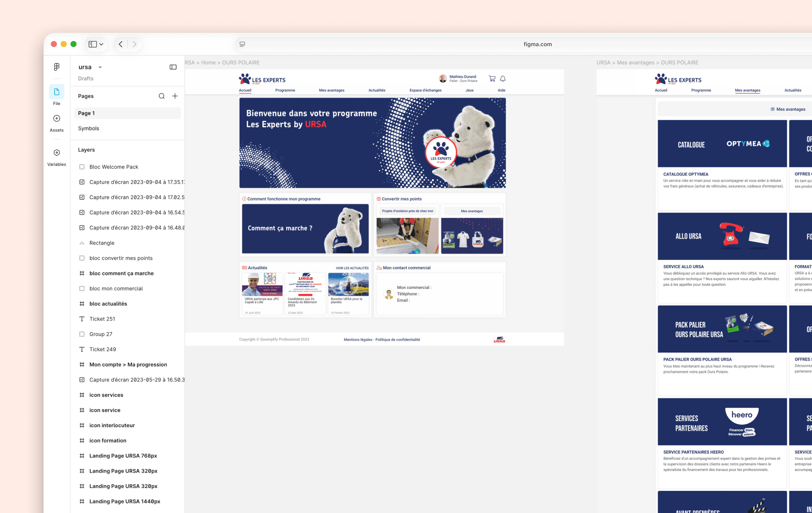This screenshot has width=812, height=513.
Task: Click image icon of Capture d'écran 17.02 layer
Action: pyautogui.click(x=82, y=197)
